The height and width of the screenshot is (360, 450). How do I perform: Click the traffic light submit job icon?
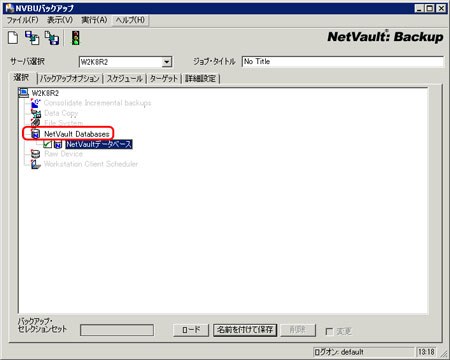pos(76,38)
